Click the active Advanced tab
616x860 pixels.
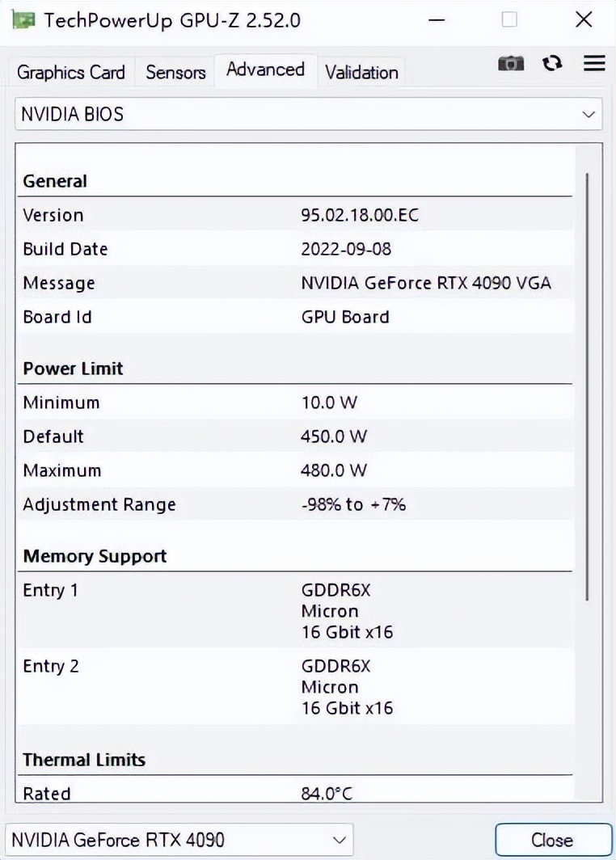click(265, 70)
